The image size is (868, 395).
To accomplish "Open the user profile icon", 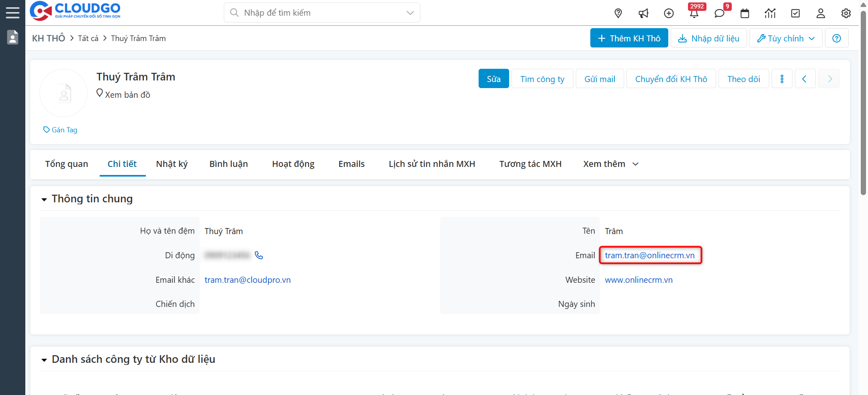I will coord(821,13).
